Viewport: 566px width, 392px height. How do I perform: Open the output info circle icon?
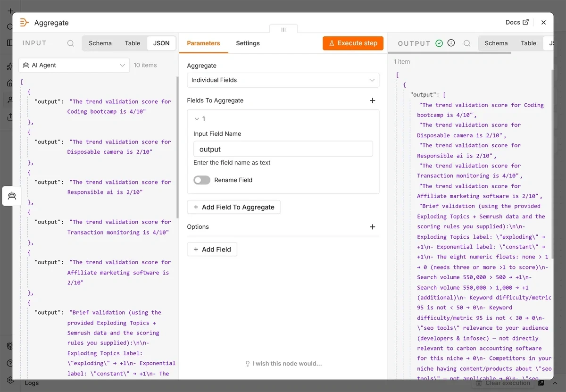tap(451, 43)
